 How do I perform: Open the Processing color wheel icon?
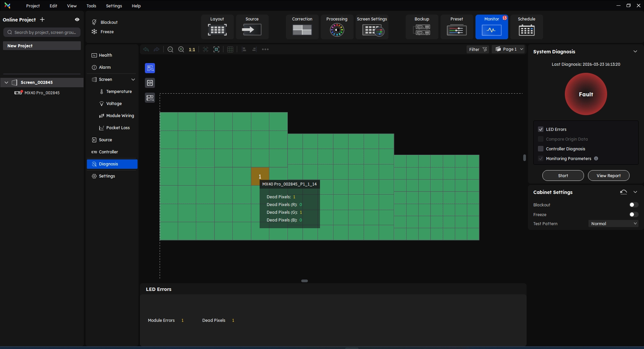(337, 30)
